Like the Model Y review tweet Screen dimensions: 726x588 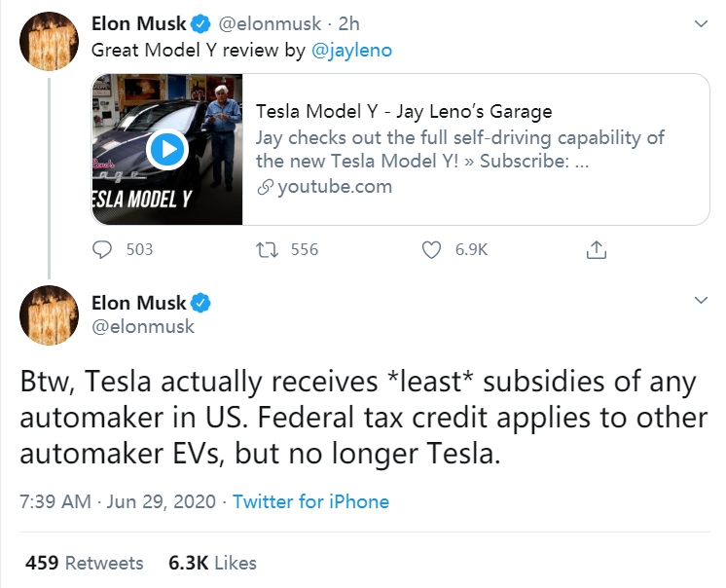(x=432, y=250)
